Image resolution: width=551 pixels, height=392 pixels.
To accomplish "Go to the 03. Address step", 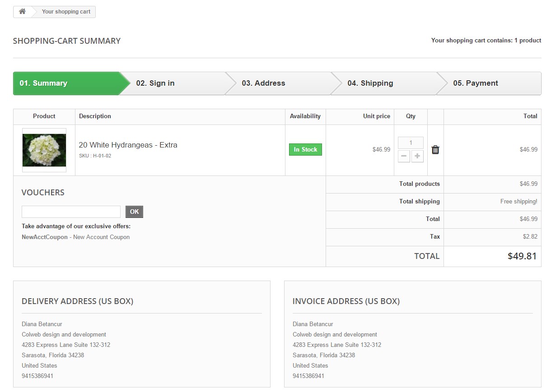I will click(263, 83).
